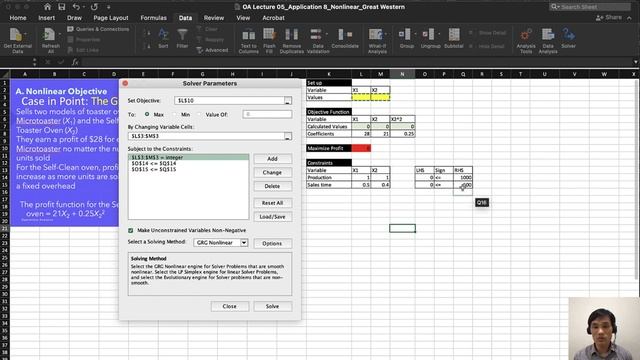Select the $O$15 <= $Q$15 constraint
The width and height of the screenshot is (640, 360).
point(188,169)
